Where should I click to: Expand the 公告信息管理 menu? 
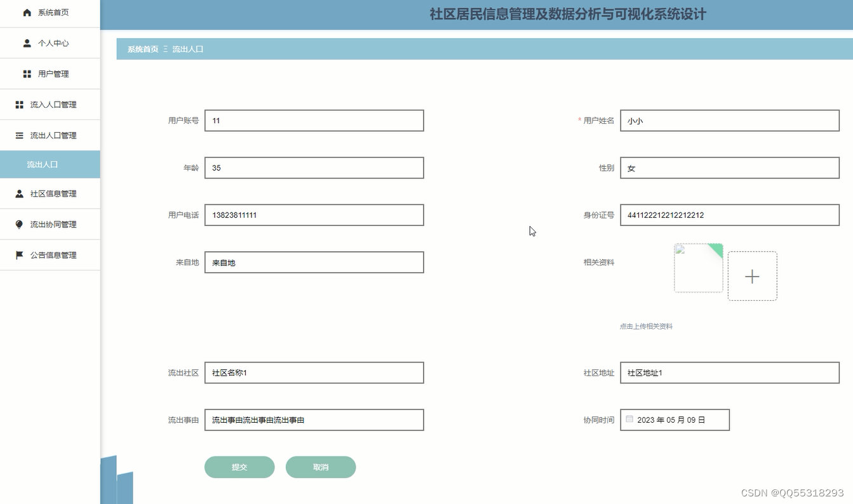click(50, 255)
